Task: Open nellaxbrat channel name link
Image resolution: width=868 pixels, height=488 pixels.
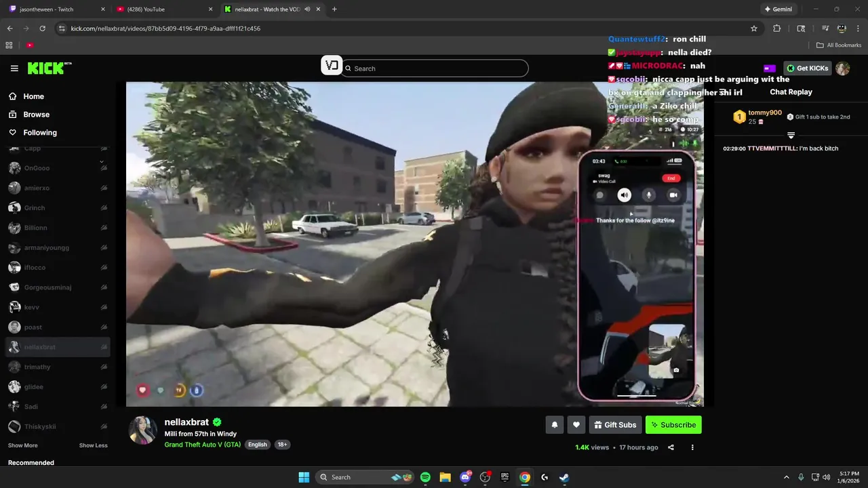Action: [186, 422]
